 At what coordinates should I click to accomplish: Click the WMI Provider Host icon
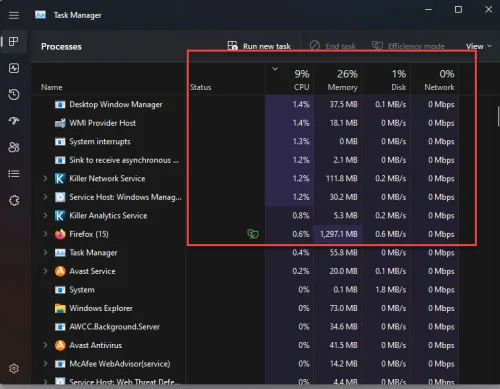(x=60, y=123)
